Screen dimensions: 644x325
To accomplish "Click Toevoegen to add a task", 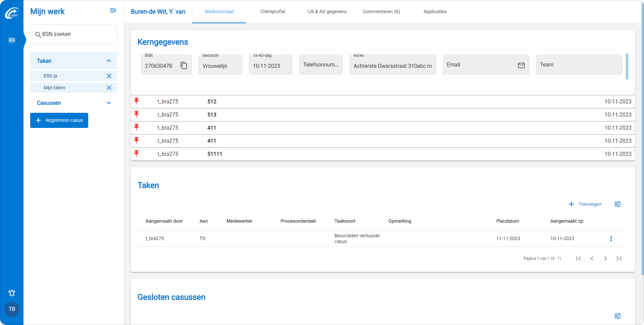I will (x=585, y=204).
